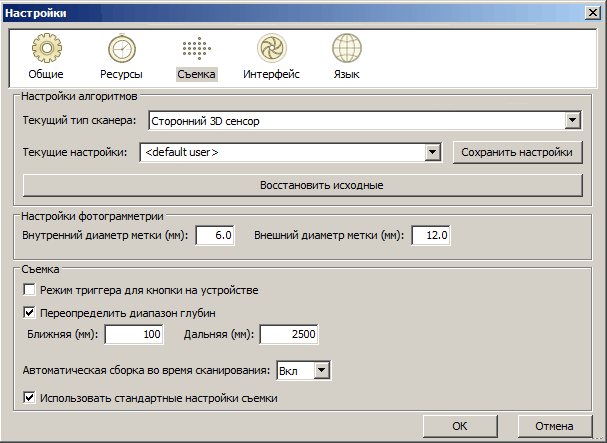Click the Внешний диаметр метки field
Image resolution: width=607 pixels, height=443 pixels.
click(430, 235)
